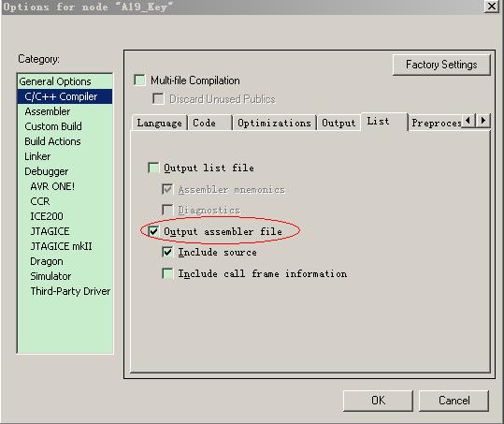Screen dimensions: 504x424
Task: Enable Include call frame information
Action: pos(167,273)
